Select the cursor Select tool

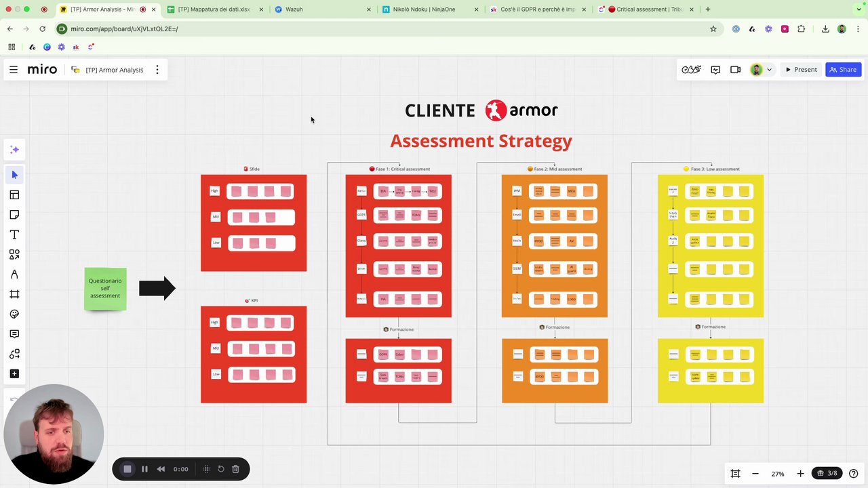tap(14, 175)
